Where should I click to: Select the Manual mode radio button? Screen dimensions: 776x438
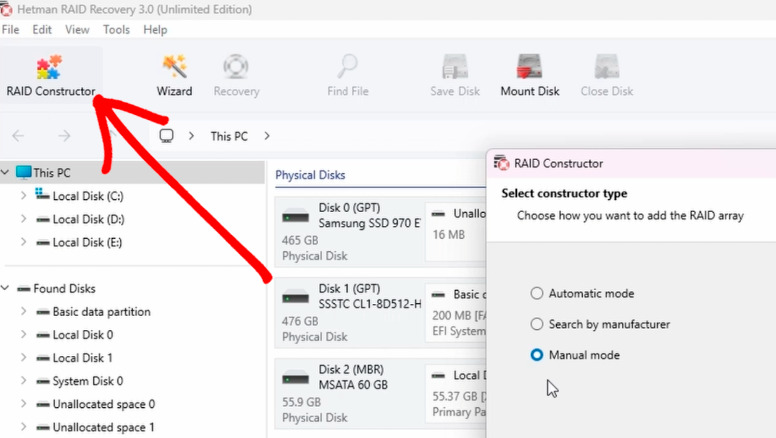coord(536,355)
